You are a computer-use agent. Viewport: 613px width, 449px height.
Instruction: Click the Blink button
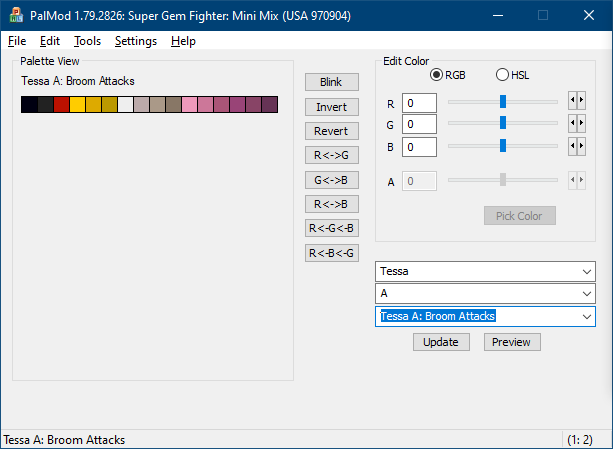(331, 82)
